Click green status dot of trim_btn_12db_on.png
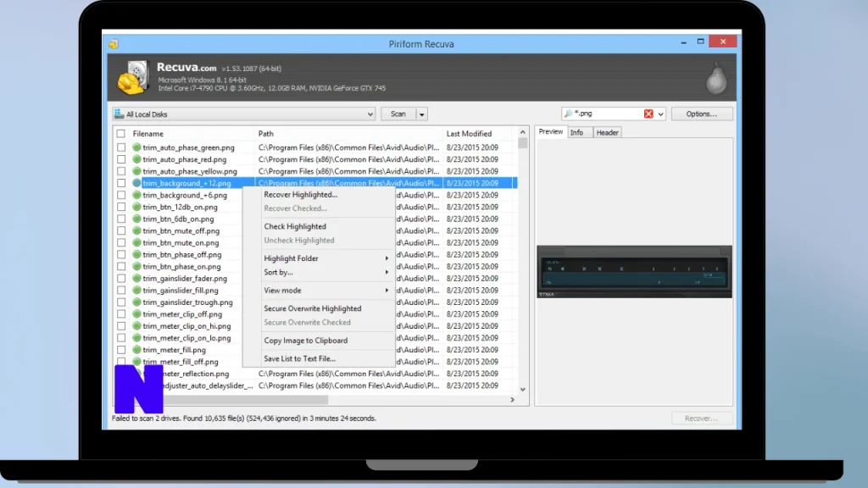 (x=136, y=207)
